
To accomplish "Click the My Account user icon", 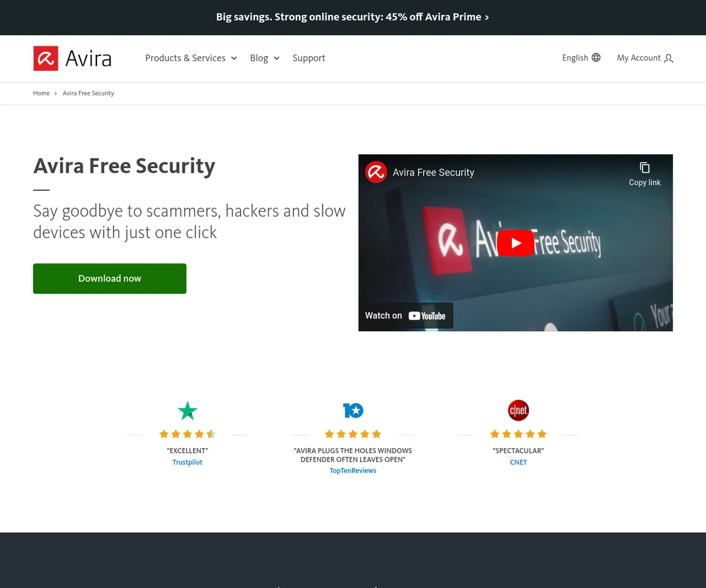I will click(668, 58).
